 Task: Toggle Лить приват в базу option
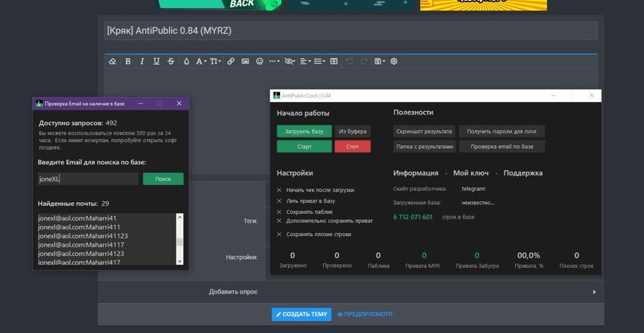[306, 201]
